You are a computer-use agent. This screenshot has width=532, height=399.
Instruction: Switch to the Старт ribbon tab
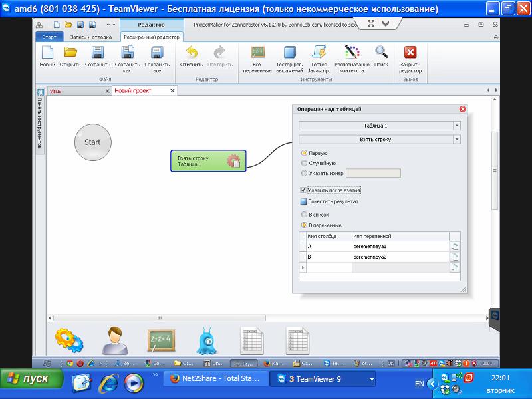click(x=49, y=37)
